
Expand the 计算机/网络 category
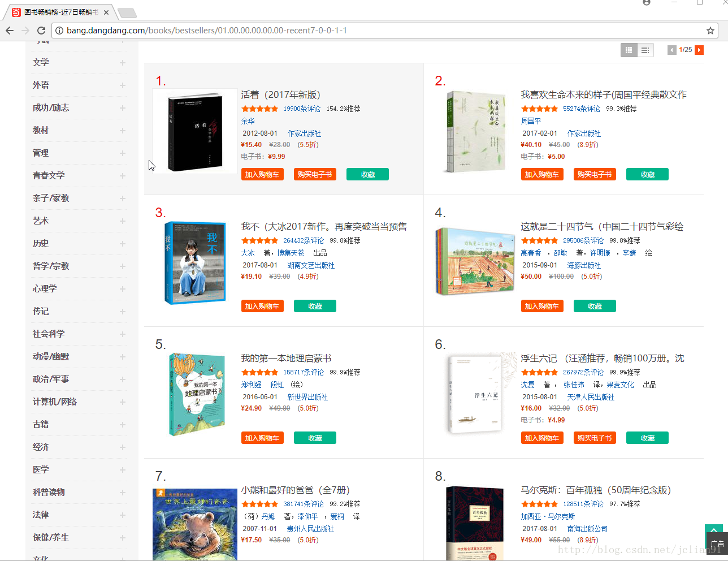tap(123, 402)
